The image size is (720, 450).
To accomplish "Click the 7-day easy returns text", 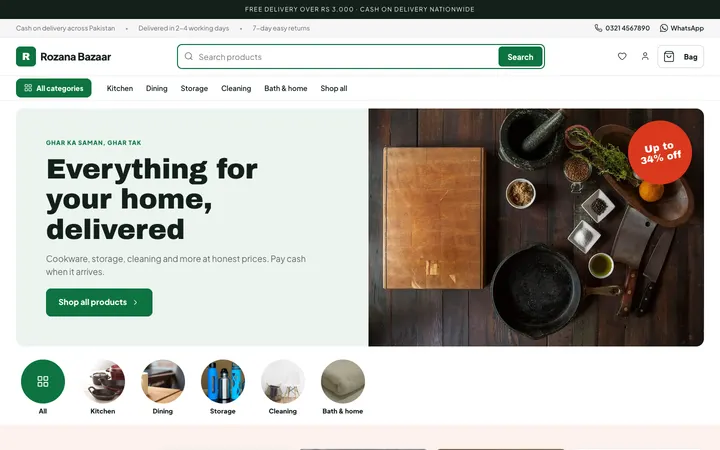I will (x=281, y=28).
